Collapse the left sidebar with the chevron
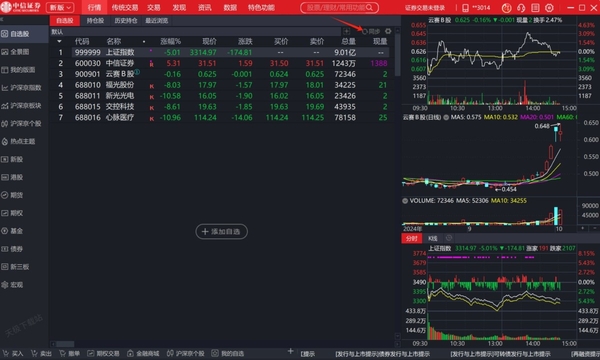This screenshot has height=360, width=600. click(x=2, y=19)
